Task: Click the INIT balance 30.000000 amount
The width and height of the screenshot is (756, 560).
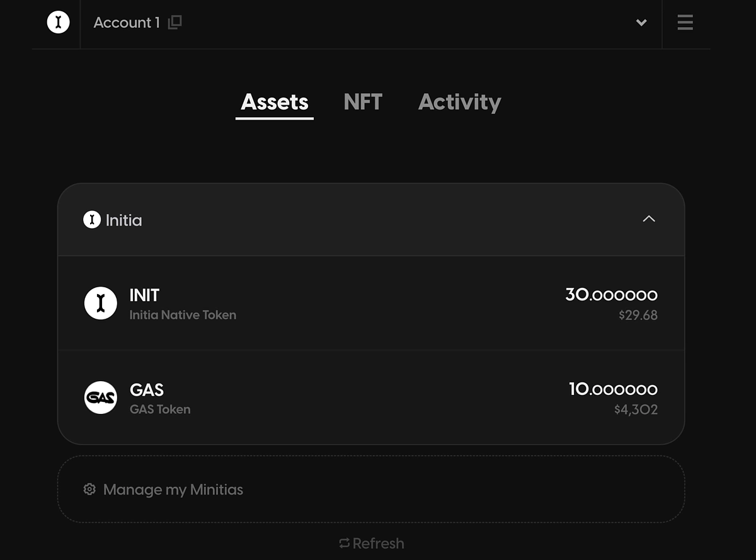Action: (611, 295)
